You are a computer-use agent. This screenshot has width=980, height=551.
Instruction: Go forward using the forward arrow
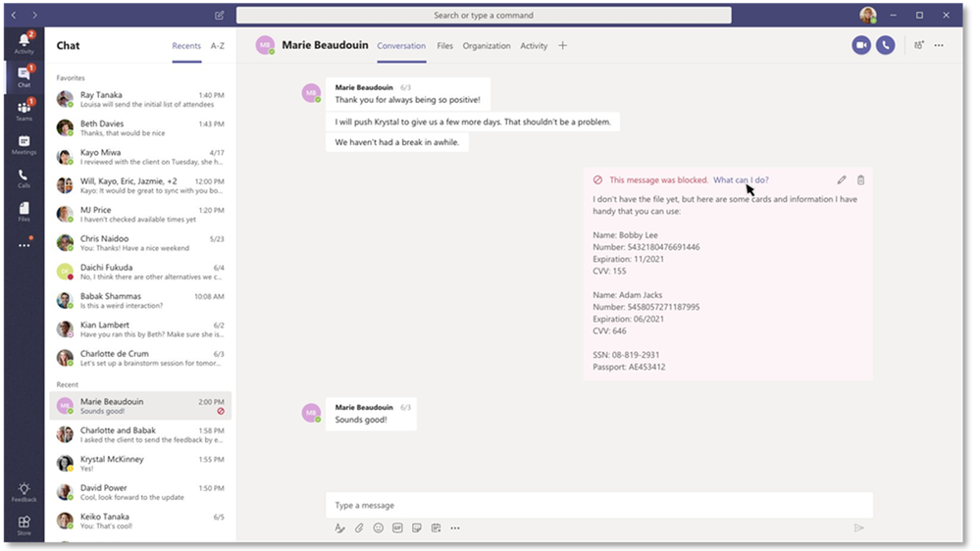34,15
